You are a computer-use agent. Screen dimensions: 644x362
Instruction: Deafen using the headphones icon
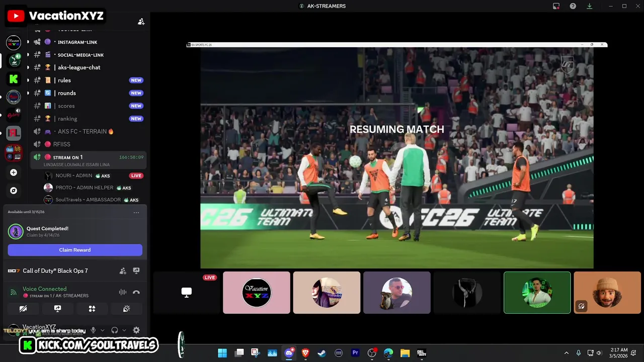(x=115, y=330)
